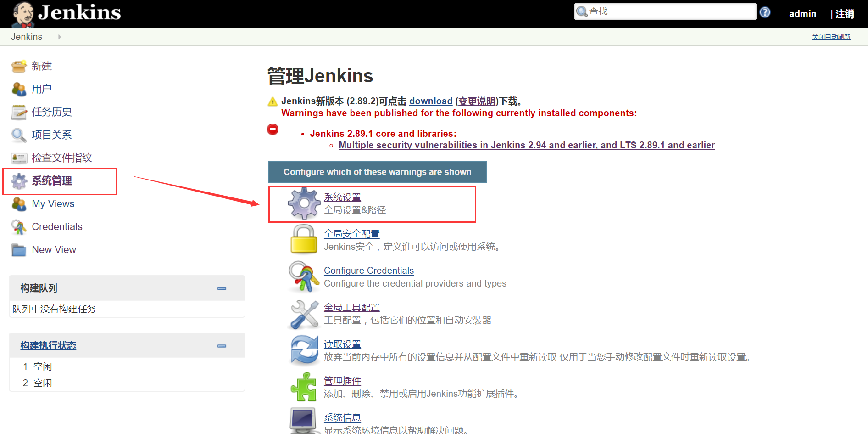
Task: Click 队列中没有构建任务 text
Action: (x=54, y=309)
